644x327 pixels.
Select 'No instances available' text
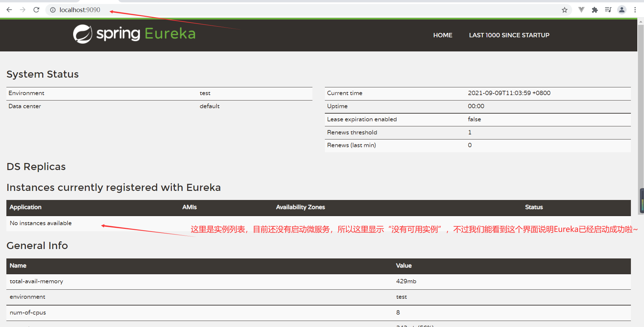pos(41,223)
